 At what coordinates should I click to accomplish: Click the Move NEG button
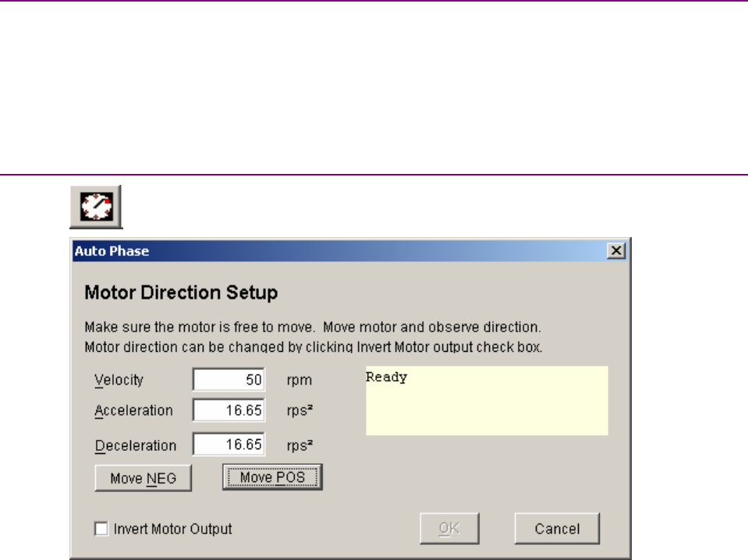click(x=143, y=478)
